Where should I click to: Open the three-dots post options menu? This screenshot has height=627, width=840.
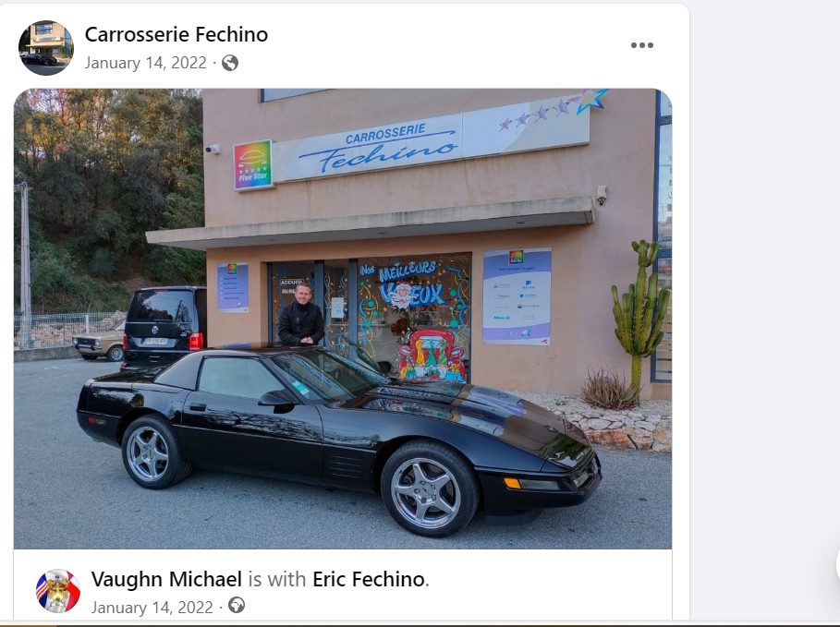coord(641,45)
